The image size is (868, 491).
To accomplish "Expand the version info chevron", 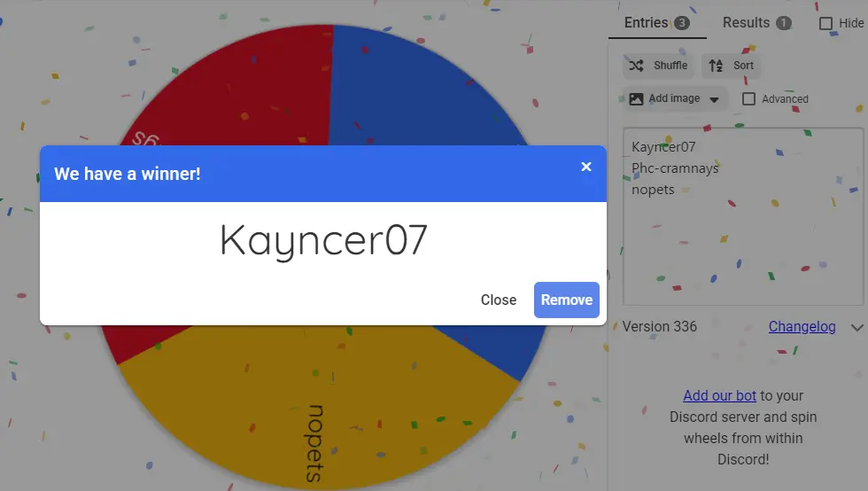I will click(857, 328).
